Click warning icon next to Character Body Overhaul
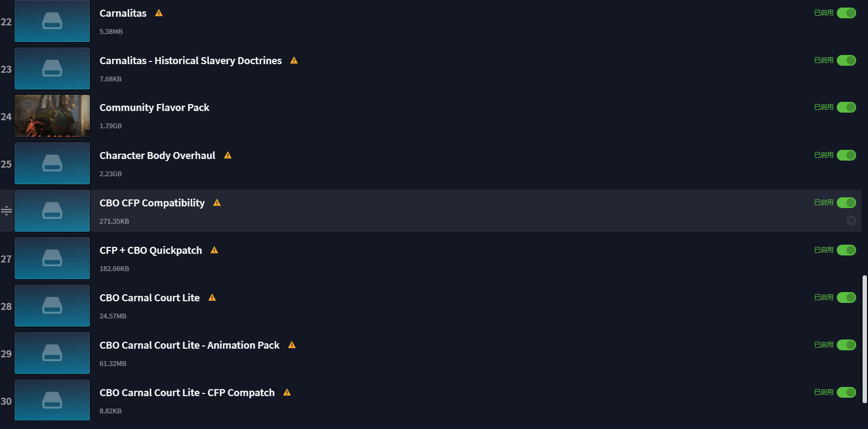 (228, 155)
